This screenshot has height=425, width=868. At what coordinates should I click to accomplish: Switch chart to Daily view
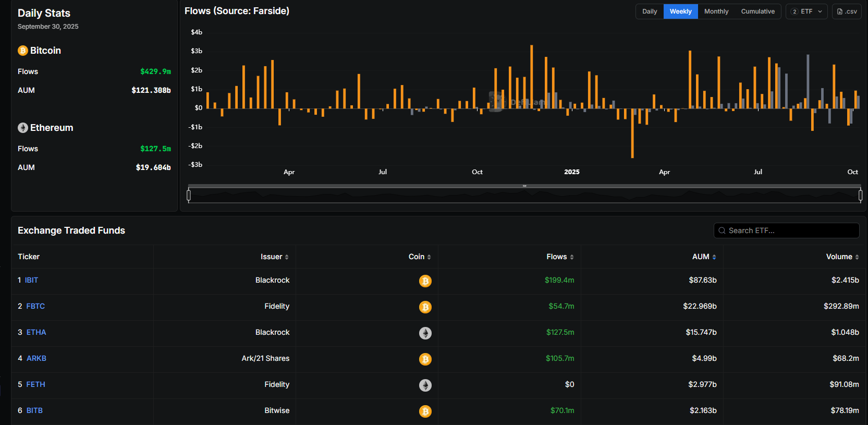point(650,11)
